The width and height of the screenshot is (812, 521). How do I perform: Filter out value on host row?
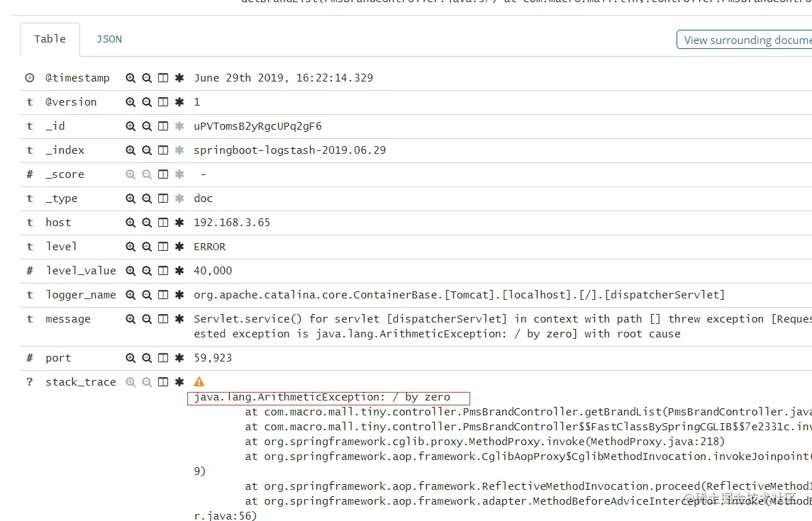pos(147,223)
